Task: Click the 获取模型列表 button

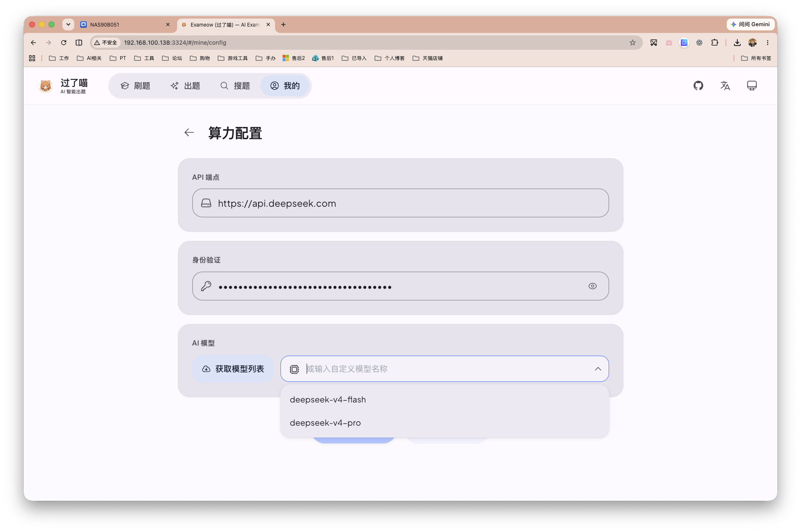Action: [x=233, y=369]
